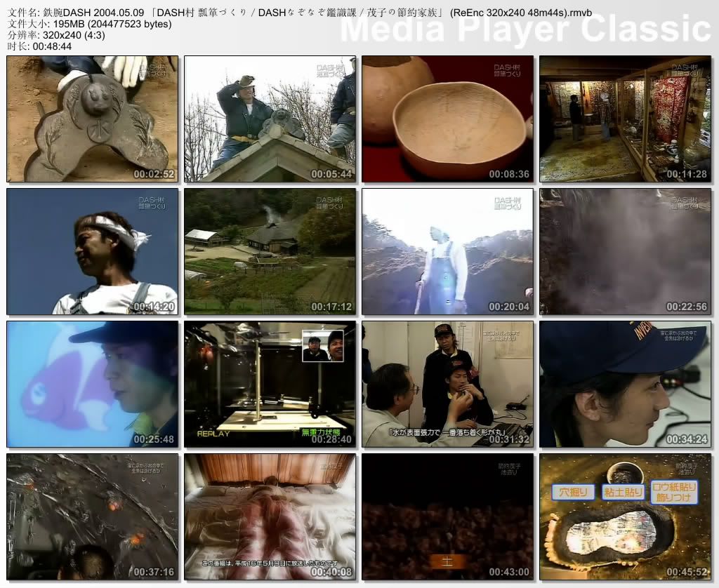Click the 穴掘り label in the last thumbnail

pyautogui.click(x=572, y=492)
